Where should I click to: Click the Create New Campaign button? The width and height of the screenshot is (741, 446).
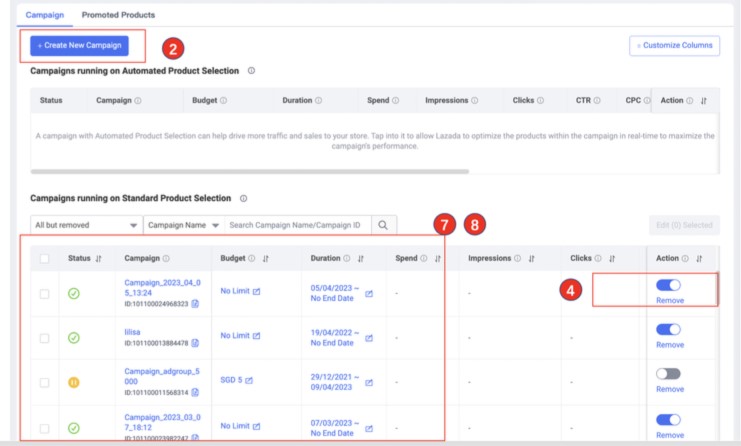pyautogui.click(x=80, y=45)
